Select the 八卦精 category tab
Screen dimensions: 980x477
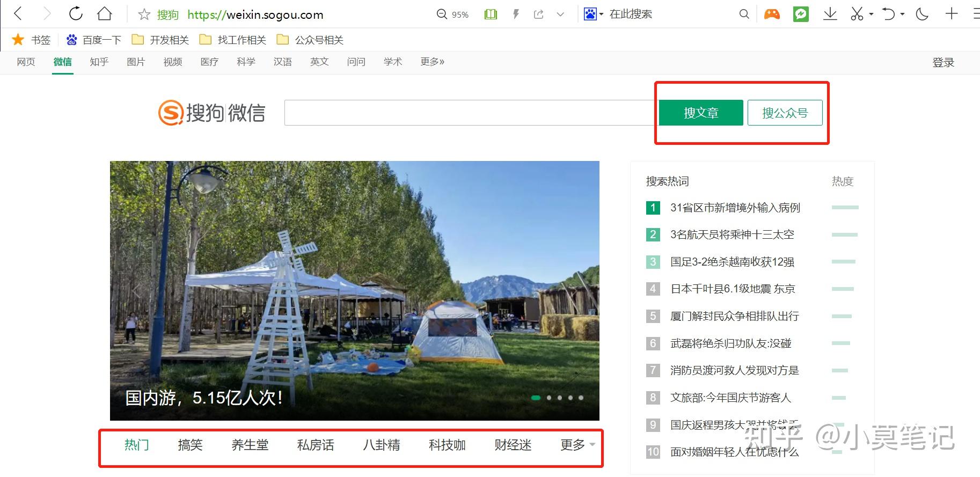382,445
